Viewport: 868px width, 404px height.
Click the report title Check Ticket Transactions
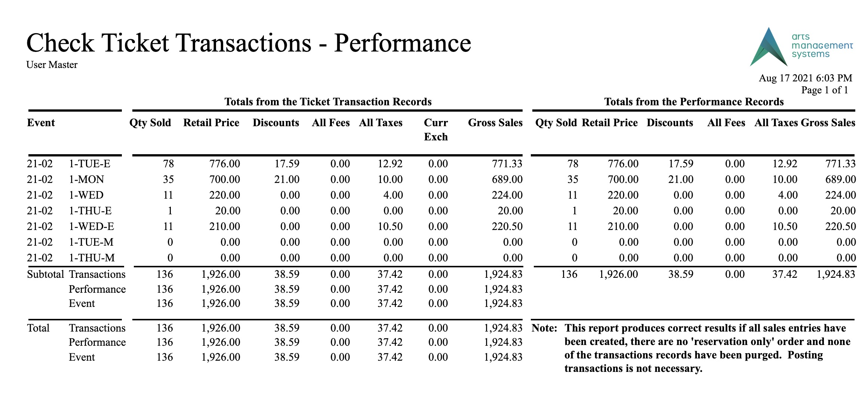249,43
